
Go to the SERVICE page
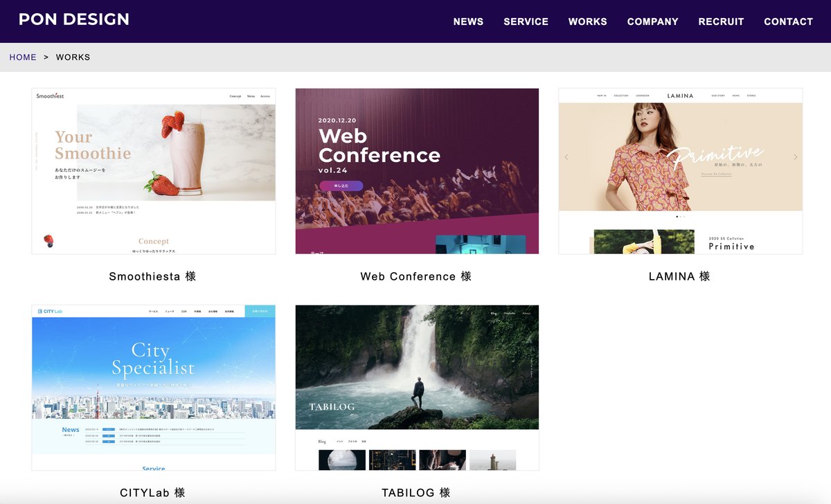click(x=526, y=21)
